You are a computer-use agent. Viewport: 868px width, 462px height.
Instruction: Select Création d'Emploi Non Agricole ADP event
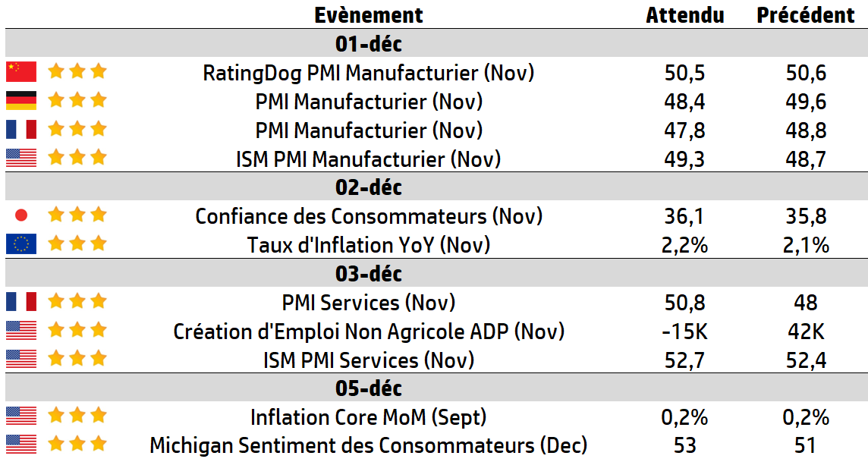pos(369,332)
